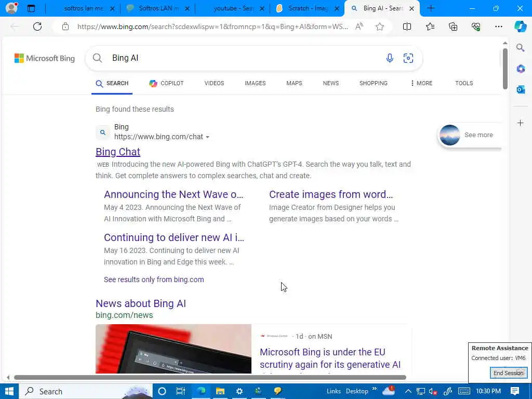Open Task View on taskbar
The image size is (532, 399).
181,391
